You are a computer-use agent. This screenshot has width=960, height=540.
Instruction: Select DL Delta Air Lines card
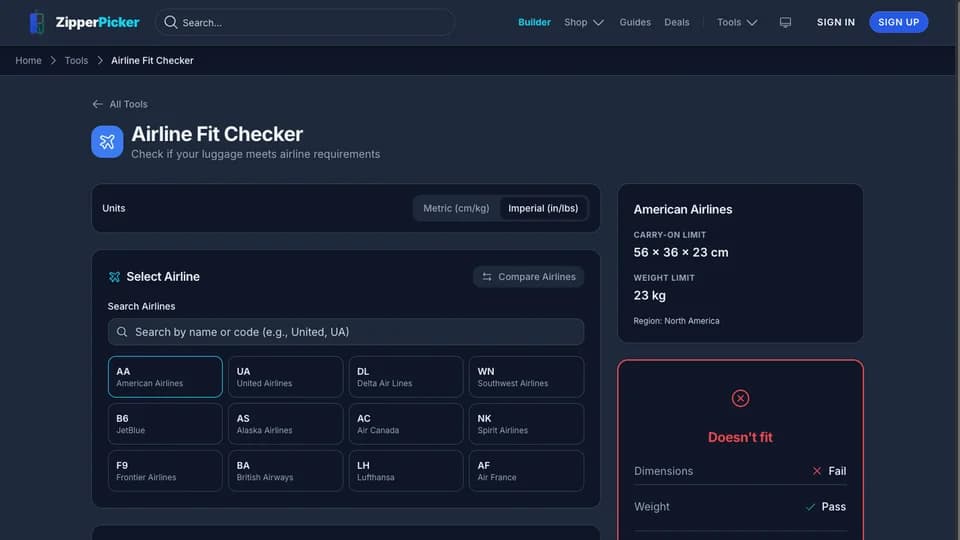pyautogui.click(x=406, y=377)
